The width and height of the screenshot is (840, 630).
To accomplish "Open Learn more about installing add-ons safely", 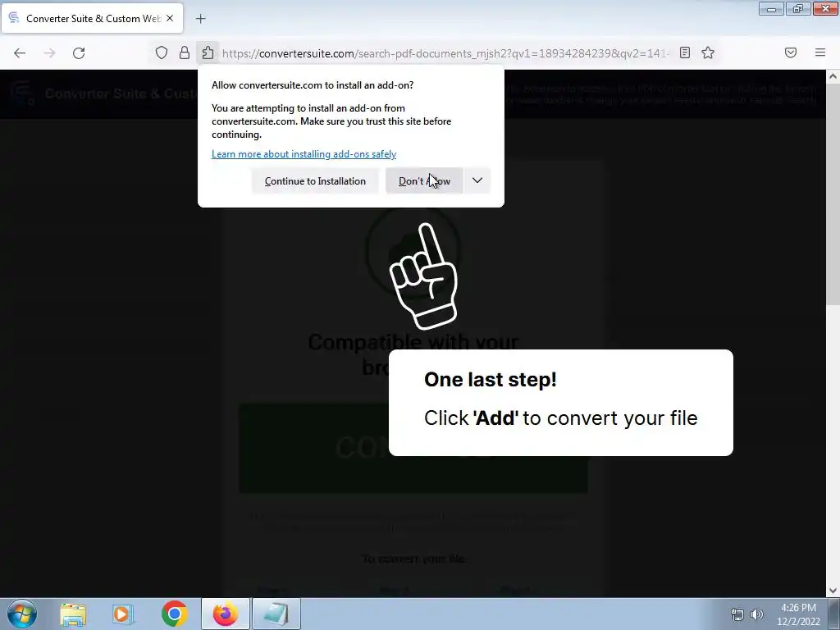I will (x=304, y=154).
